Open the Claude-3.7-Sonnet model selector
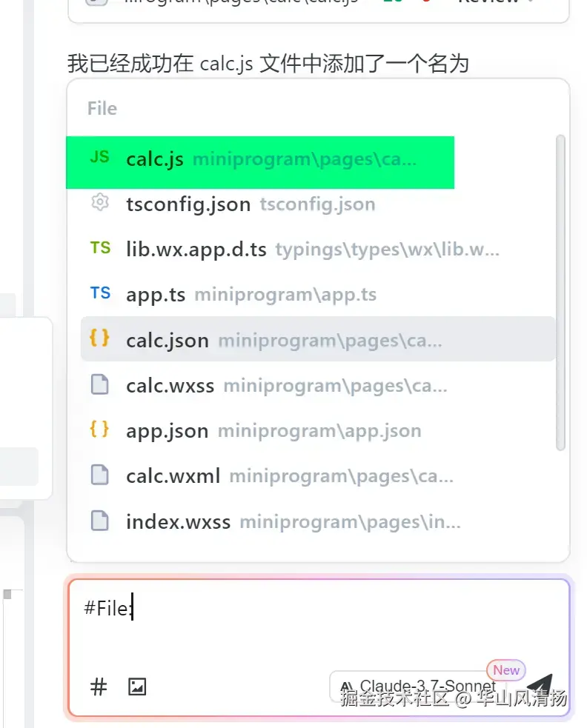The image size is (587, 728). [x=419, y=686]
